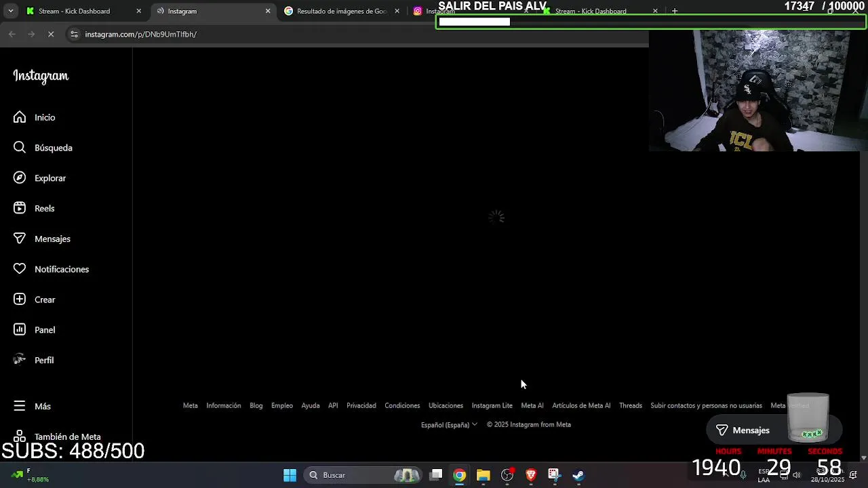The image size is (868, 488).
Task: Open Artículos de Meta AI link
Action: pyautogui.click(x=581, y=406)
